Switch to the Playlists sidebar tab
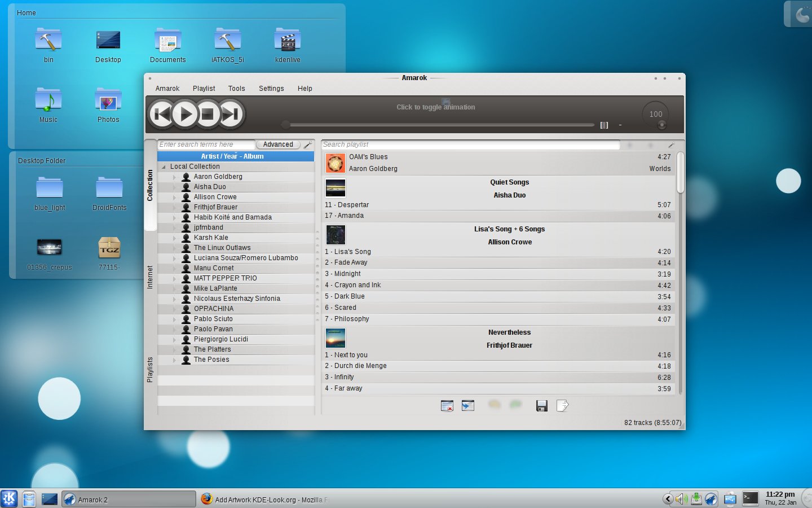 (x=150, y=370)
